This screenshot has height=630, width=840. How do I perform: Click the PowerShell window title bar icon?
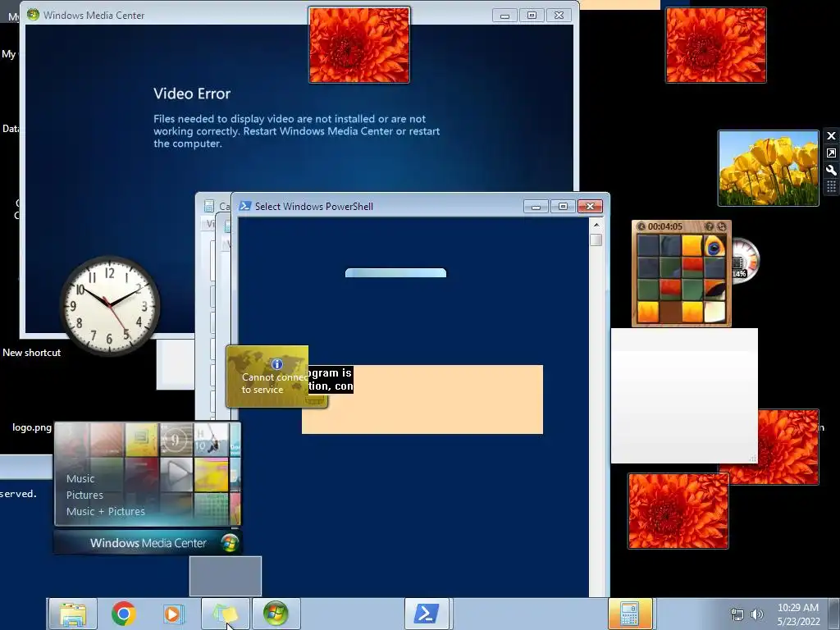click(244, 206)
